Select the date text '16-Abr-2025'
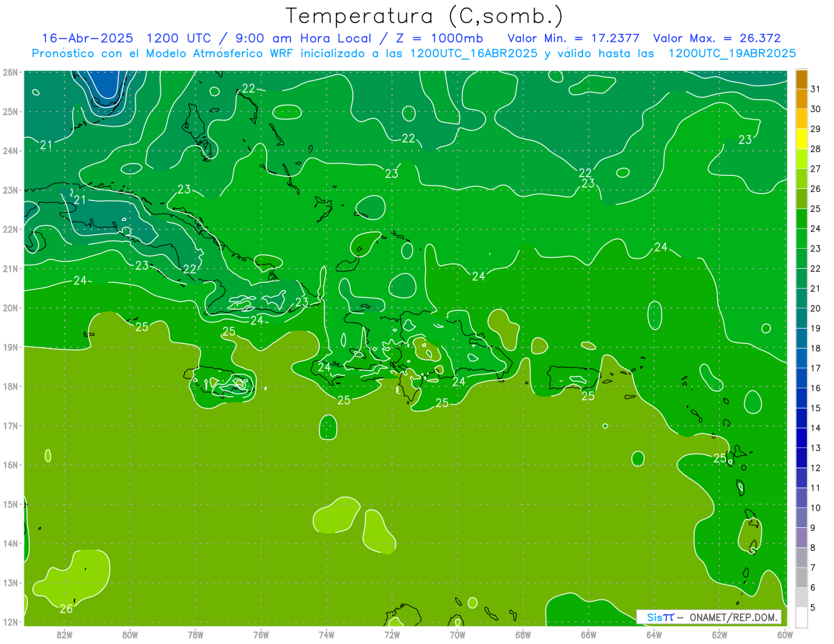This screenshot has height=644, width=834. pos(87,38)
